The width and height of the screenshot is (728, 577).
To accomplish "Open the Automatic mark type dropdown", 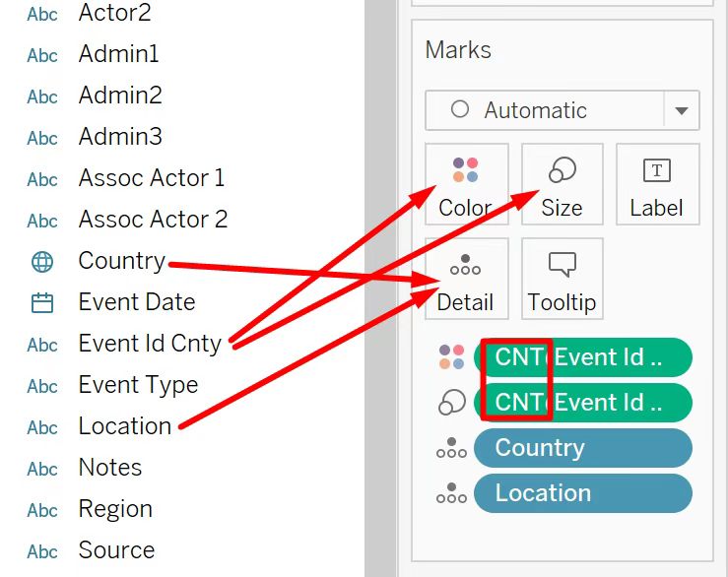I will [547, 110].
